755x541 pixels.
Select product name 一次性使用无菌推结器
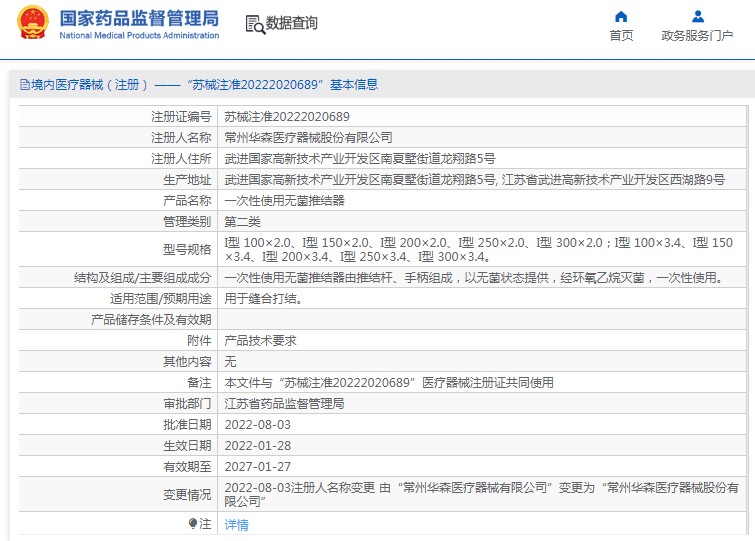coord(285,200)
